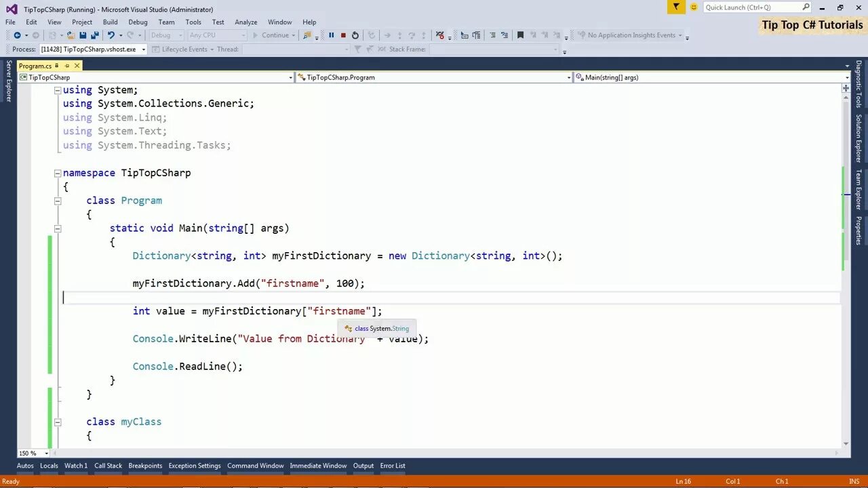Click the Increase Line Indent icon
The width and height of the screenshot is (868, 488).
pos(505,35)
